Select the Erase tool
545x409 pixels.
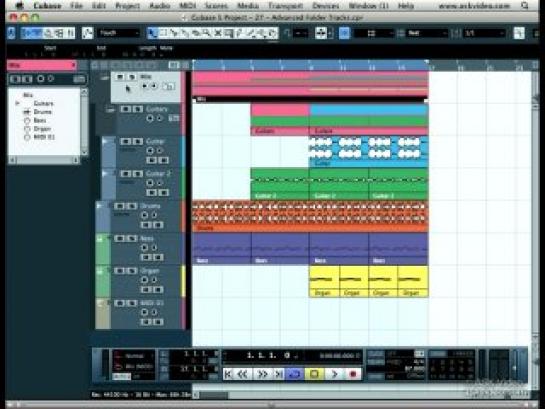click(196, 33)
